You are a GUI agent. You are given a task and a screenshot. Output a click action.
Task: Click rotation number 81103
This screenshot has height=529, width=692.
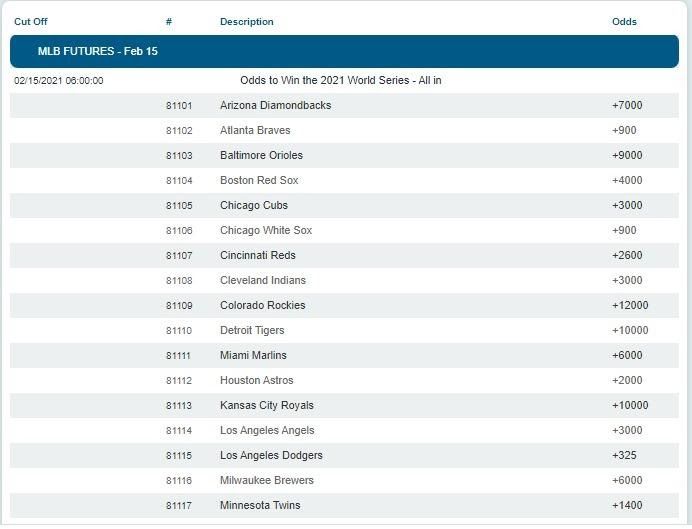tap(179, 156)
